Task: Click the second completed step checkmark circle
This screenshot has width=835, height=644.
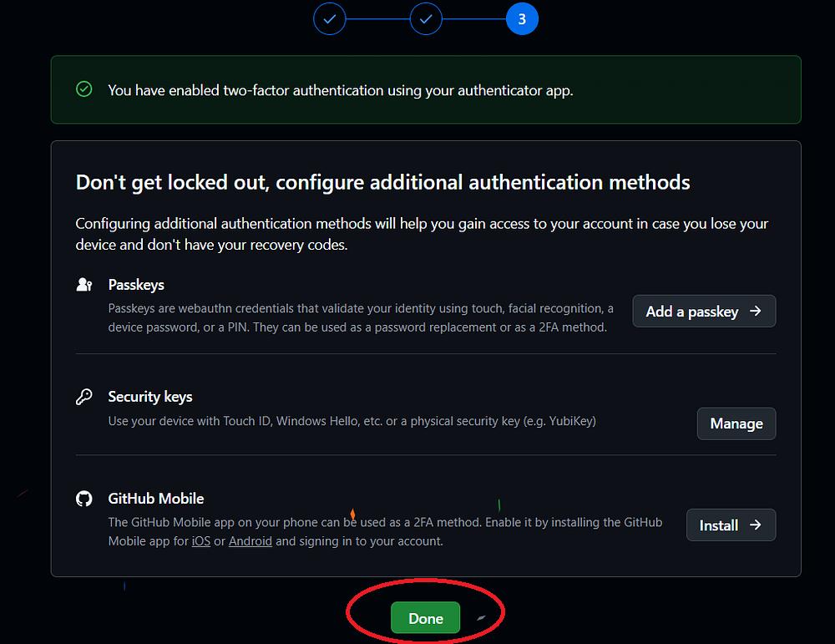Action: [x=426, y=18]
